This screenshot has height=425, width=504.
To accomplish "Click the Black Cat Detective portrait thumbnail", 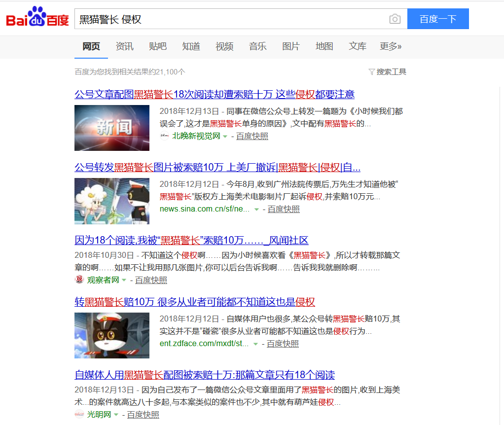I will 112,335.
